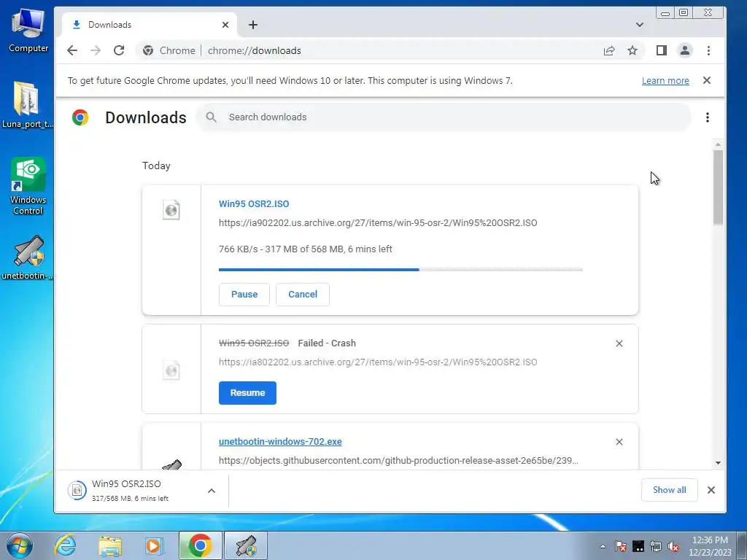Select the Luna_port_t... folder on desktop
This screenshot has width=747, height=560.
pyautogui.click(x=27, y=105)
